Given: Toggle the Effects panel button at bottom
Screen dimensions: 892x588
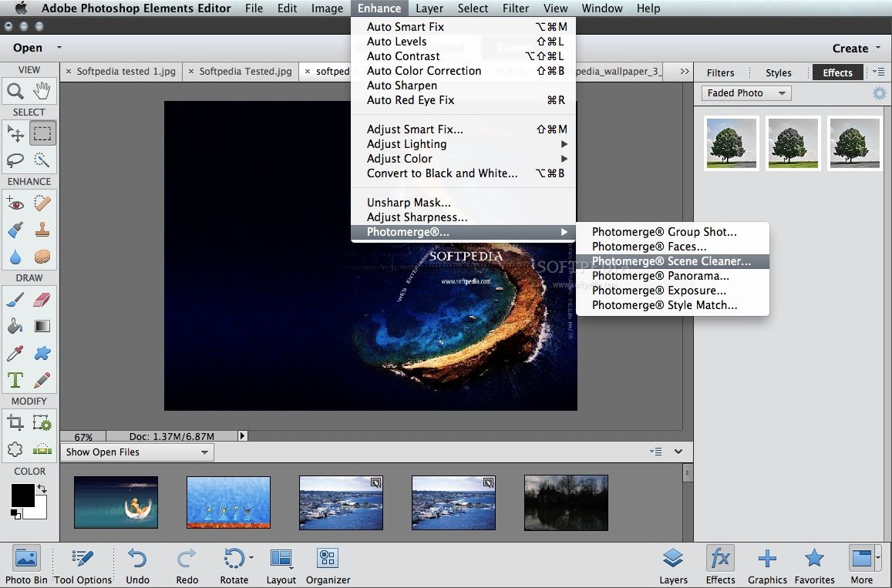Looking at the screenshot, I should [x=720, y=565].
